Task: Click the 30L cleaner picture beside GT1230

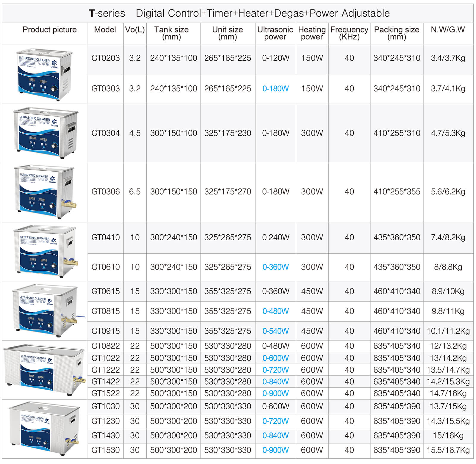Action: [45, 428]
